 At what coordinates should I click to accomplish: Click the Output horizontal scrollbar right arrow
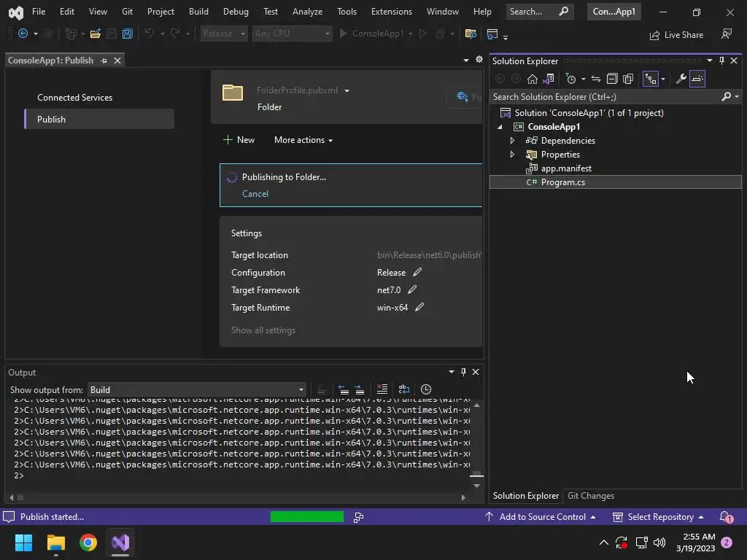click(x=463, y=497)
